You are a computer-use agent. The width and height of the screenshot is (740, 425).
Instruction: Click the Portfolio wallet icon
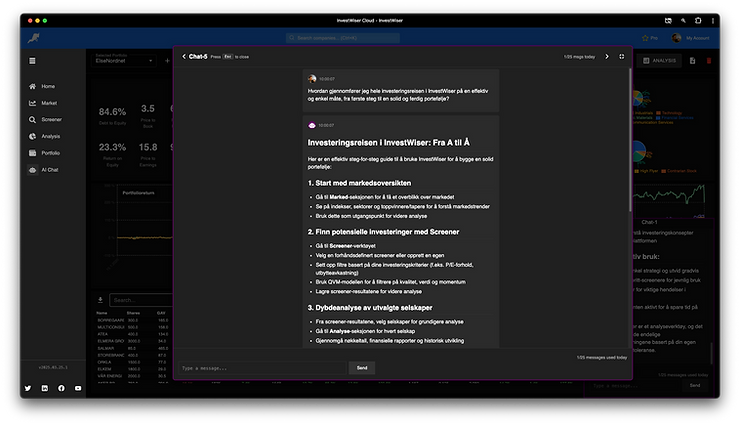pyautogui.click(x=32, y=153)
